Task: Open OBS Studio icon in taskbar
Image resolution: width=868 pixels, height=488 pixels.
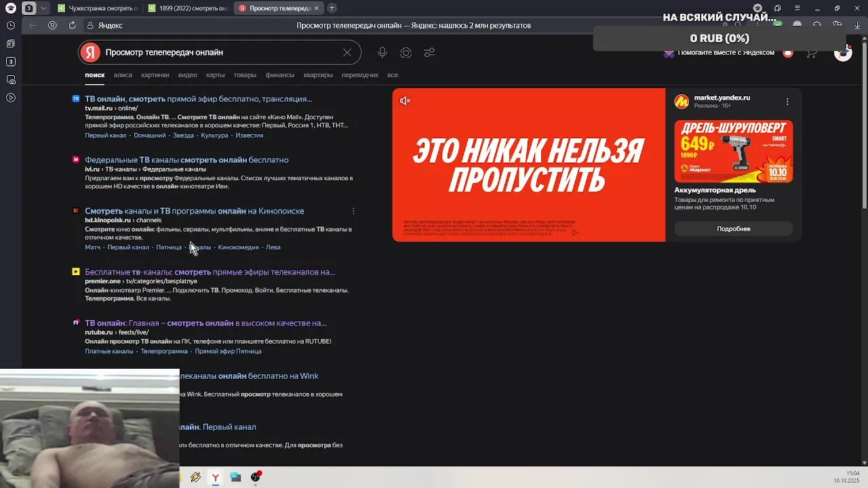Action: [x=256, y=477]
